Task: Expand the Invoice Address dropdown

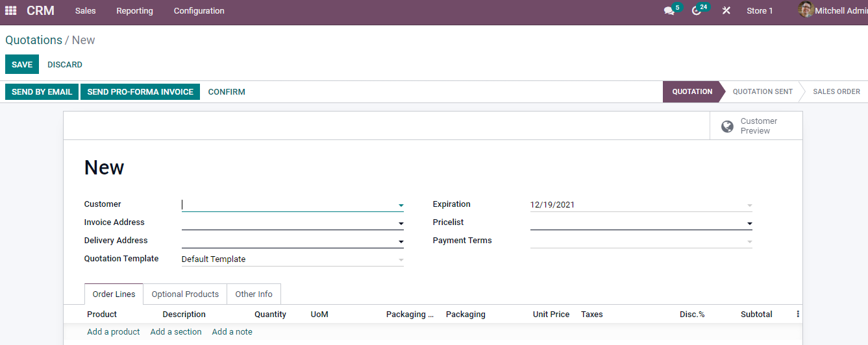Action: tap(401, 224)
